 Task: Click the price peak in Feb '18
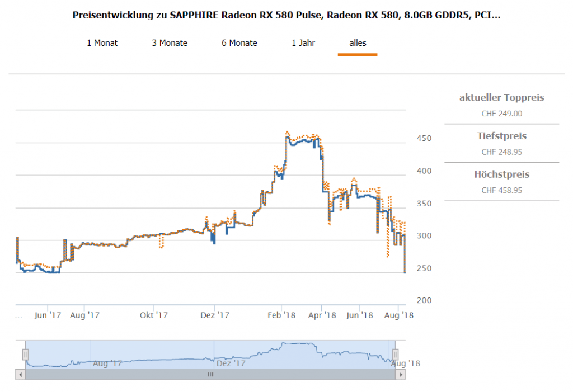point(287,133)
